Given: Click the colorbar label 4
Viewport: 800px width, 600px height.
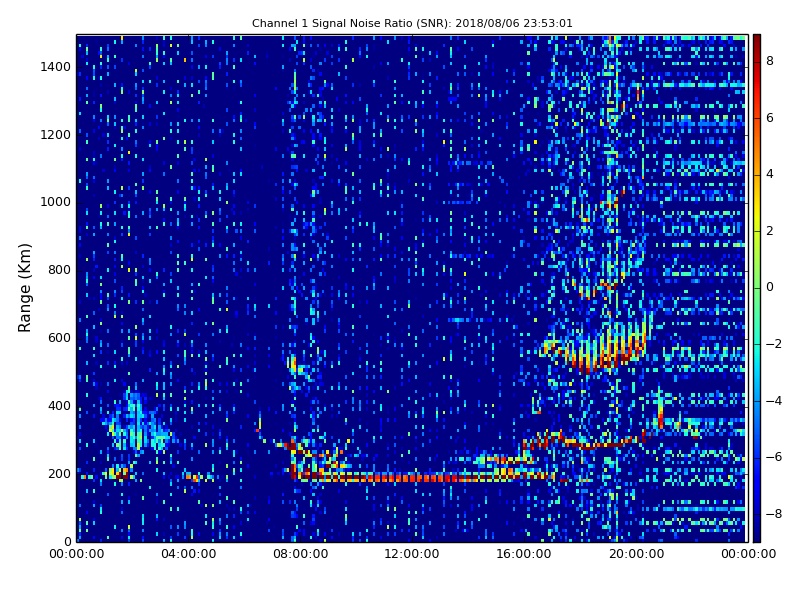Looking at the screenshot, I should pos(770,174).
